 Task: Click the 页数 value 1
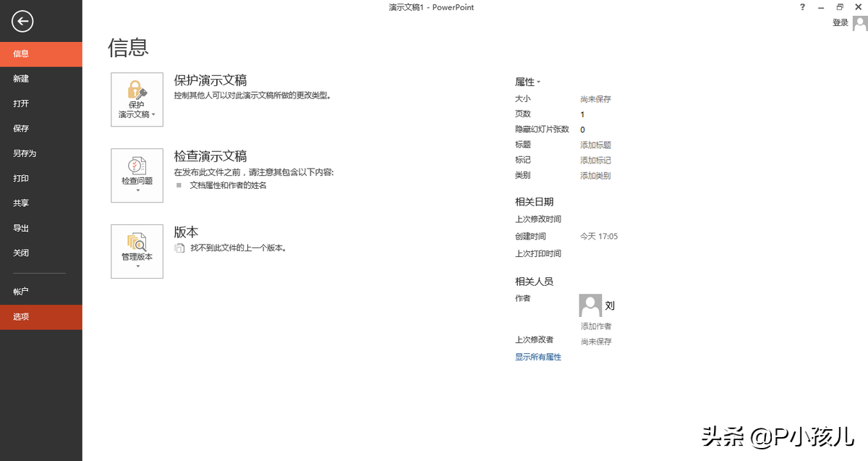pyautogui.click(x=582, y=114)
